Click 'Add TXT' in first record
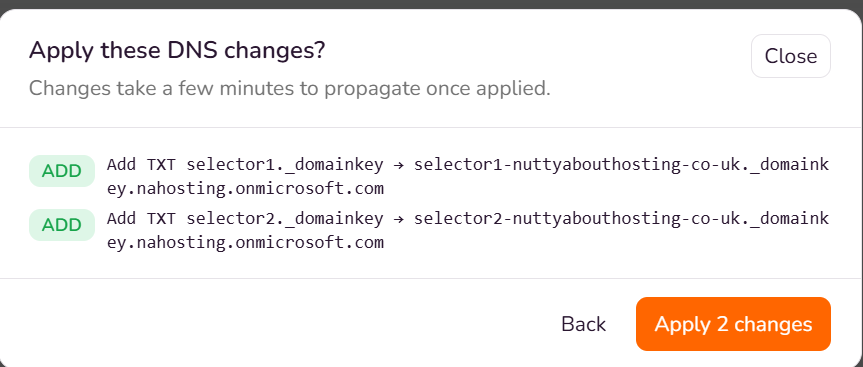Image resolution: width=863 pixels, height=367 pixels. 141,165
